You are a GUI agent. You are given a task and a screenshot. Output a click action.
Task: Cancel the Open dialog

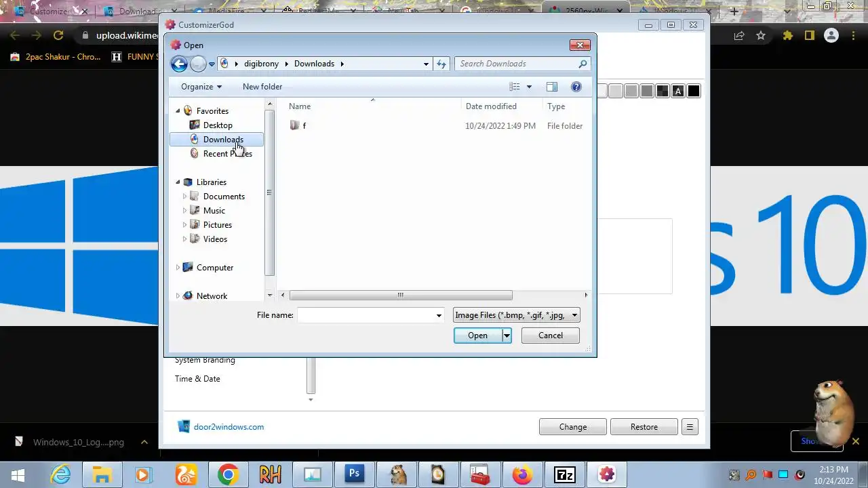[551, 335]
